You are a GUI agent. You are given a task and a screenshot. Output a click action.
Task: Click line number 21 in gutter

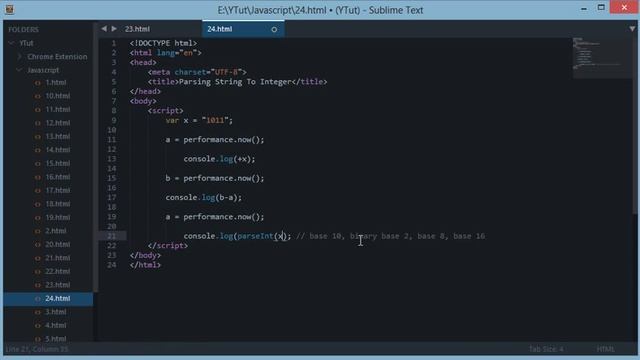111,236
